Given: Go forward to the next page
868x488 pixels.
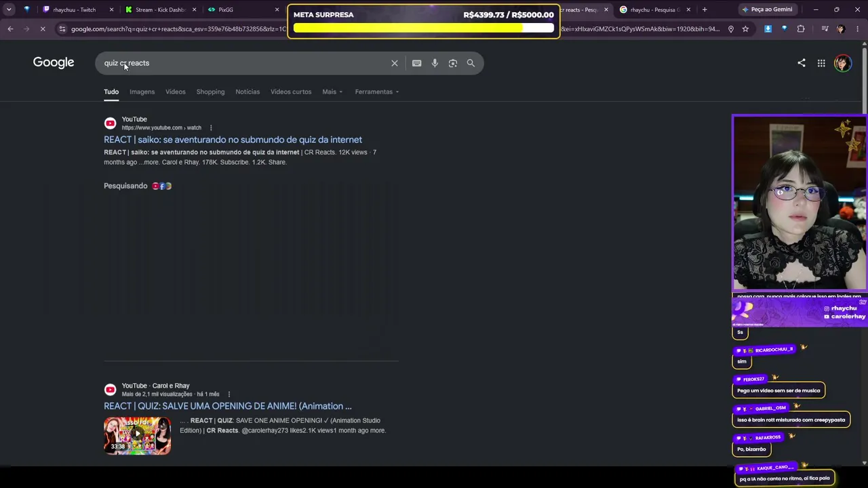Looking at the screenshot, I should coord(26,29).
